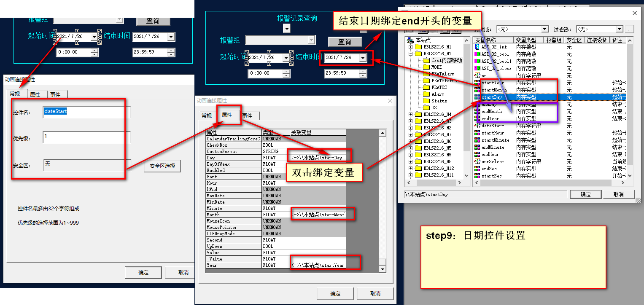Click the 安全区 column header
This screenshot has height=306, width=644.
(x=574, y=40)
